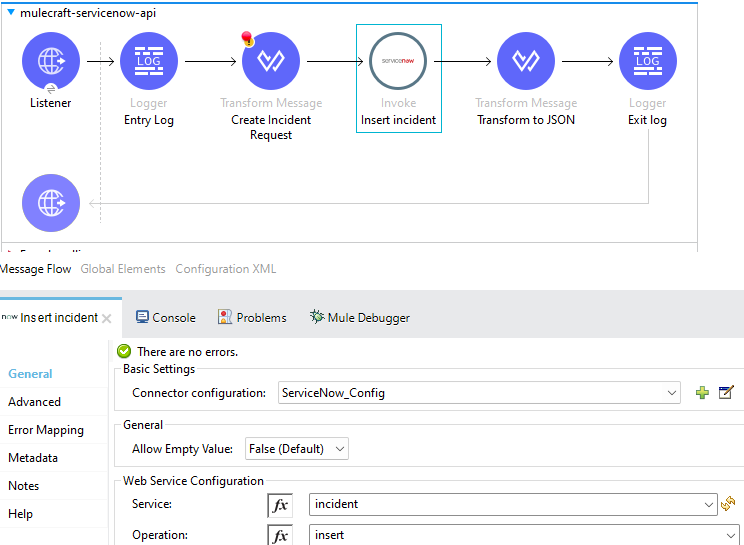Click the Exit log logger node
The image size is (744, 545).
coord(647,61)
